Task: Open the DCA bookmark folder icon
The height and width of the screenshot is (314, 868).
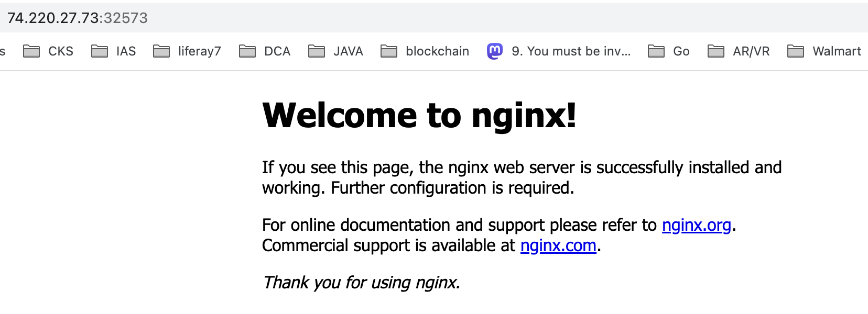Action: click(x=247, y=51)
